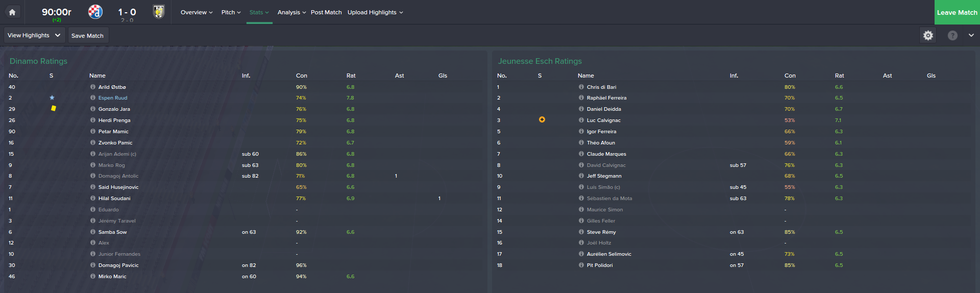This screenshot has width=980, height=293.
Task: Open the Stats tab
Action: [259, 12]
